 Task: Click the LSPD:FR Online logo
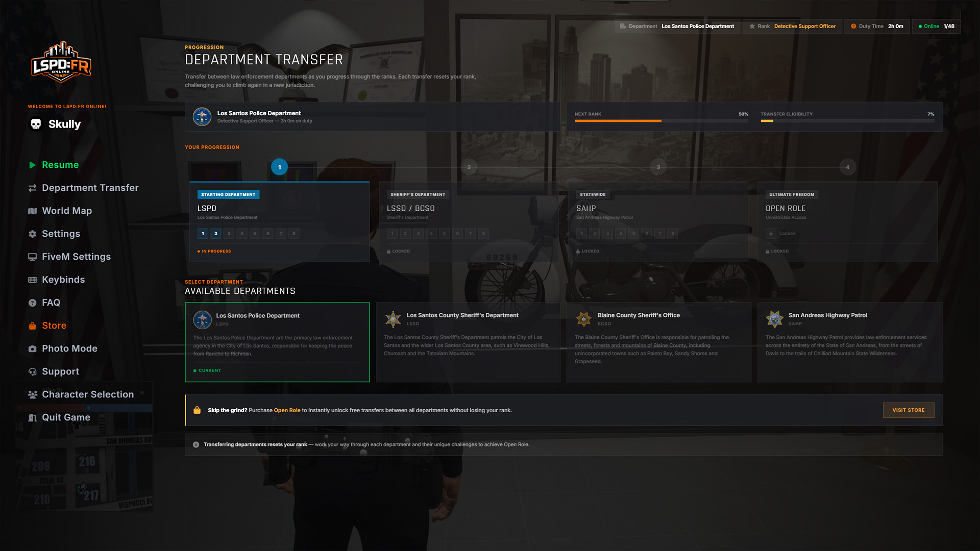point(61,62)
